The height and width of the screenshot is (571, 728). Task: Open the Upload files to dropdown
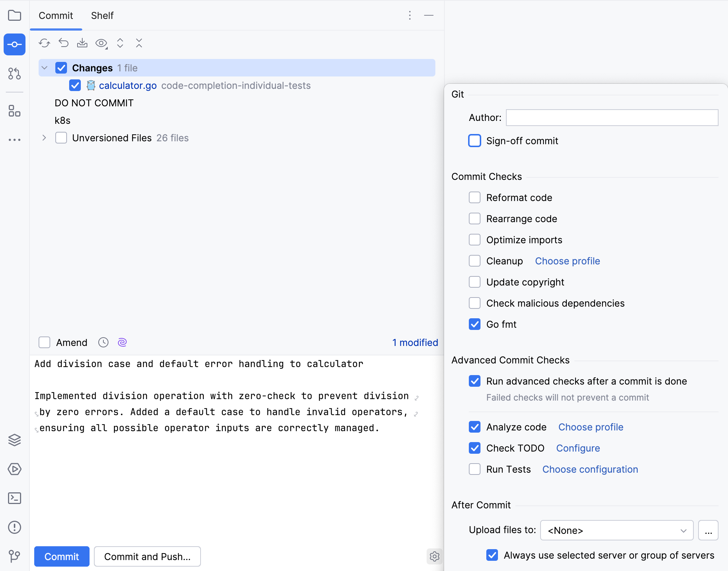617,529
